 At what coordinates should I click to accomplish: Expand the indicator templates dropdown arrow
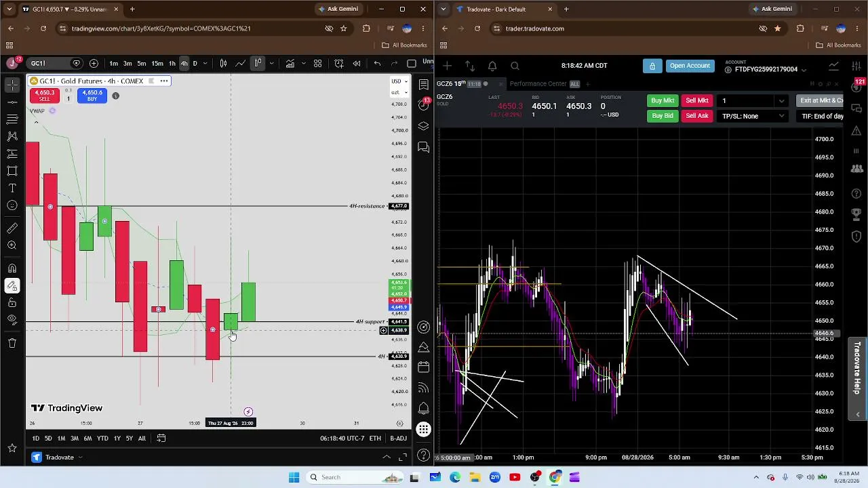[302, 64]
